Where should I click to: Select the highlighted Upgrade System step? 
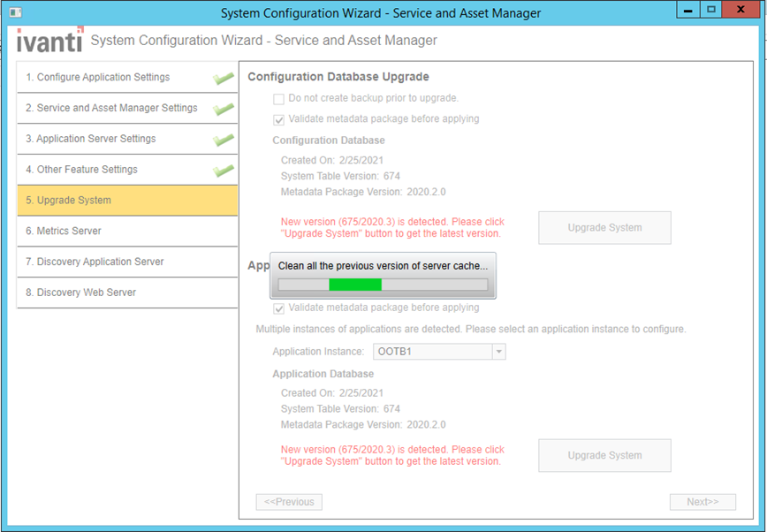tap(127, 201)
